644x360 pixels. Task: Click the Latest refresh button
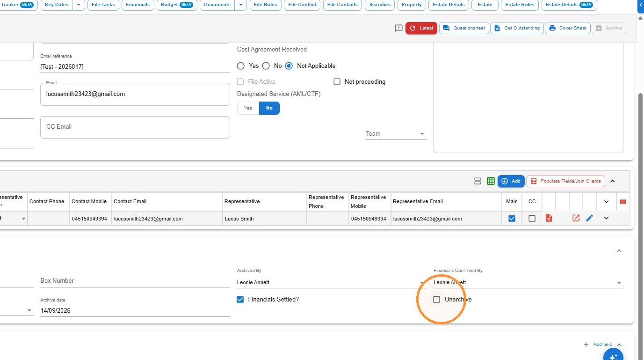pyautogui.click(x=421, y=28)
